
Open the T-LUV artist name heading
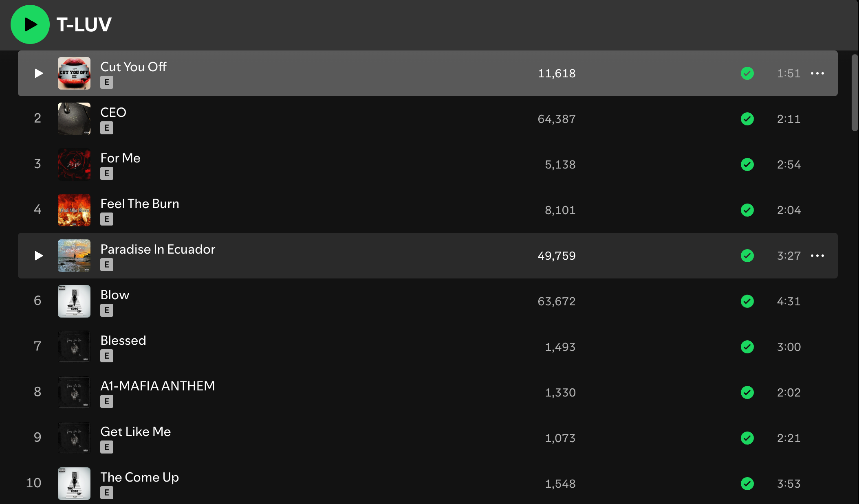tap(84, 24)
